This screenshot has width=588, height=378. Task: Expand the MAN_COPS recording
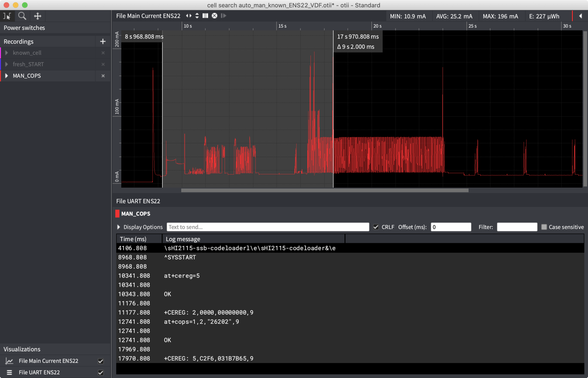tap(7, 76)
